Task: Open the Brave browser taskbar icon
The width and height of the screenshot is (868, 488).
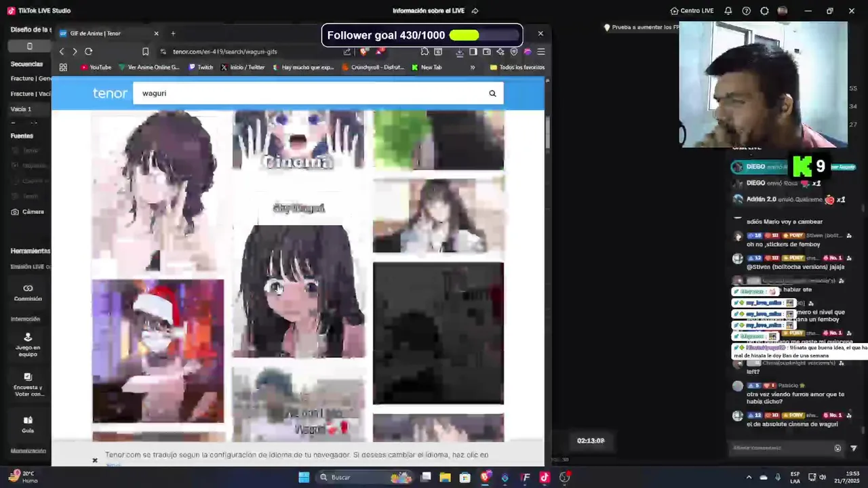Action: click(485, 477)
